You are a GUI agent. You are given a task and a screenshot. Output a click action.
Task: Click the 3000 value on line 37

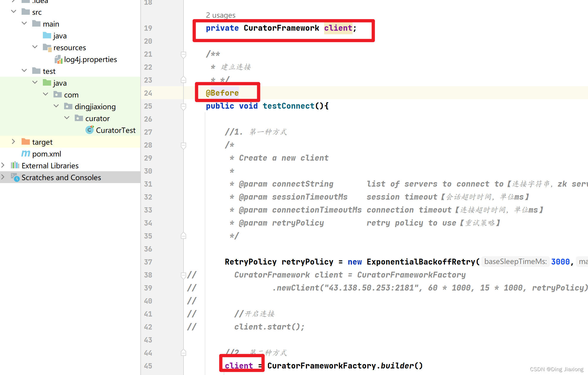pyautogui.click(x=560, y=262)
